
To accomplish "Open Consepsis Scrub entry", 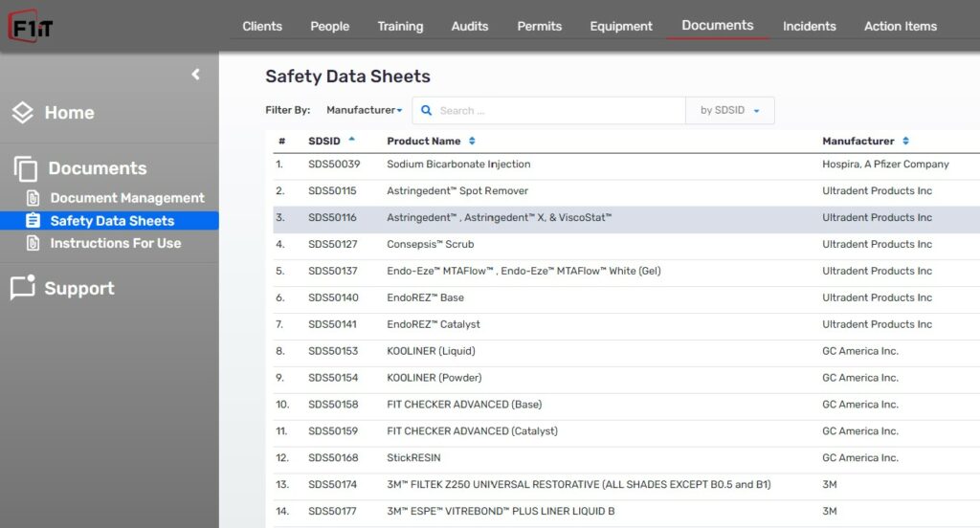I will coord(431,244).
